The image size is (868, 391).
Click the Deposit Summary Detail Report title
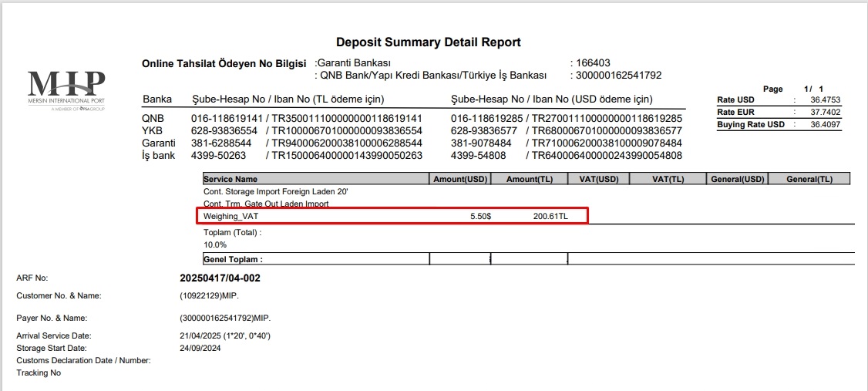(429, 42)
